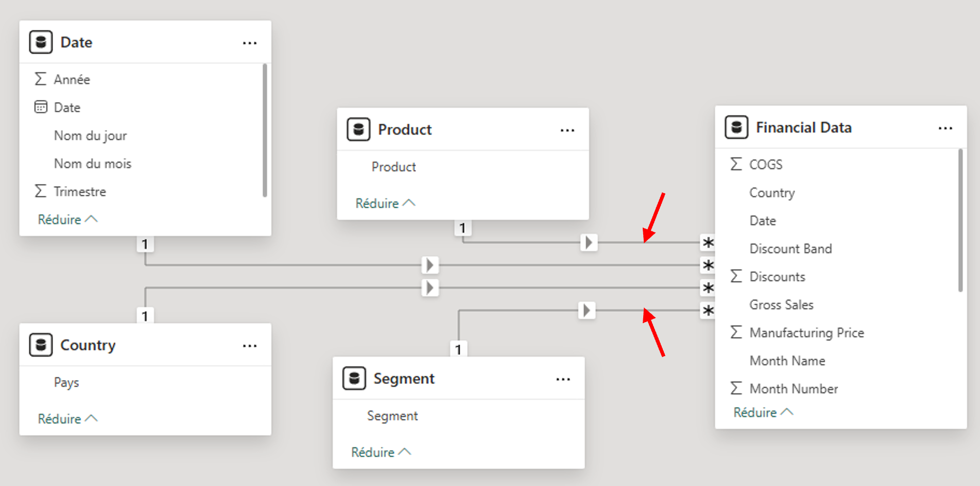Click the Product table database icon
The width and height of the screenshot is (980, 486).
tap(358, 129)
